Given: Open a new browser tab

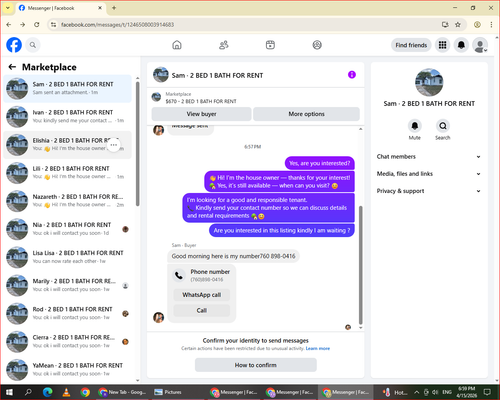Looking at the screenshot, I should point(114,8).
